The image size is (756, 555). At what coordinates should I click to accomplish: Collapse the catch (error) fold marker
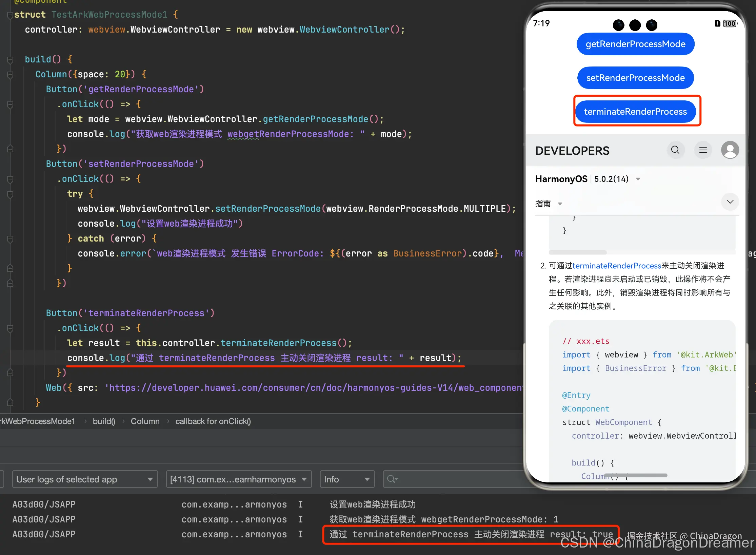(10, 239)
